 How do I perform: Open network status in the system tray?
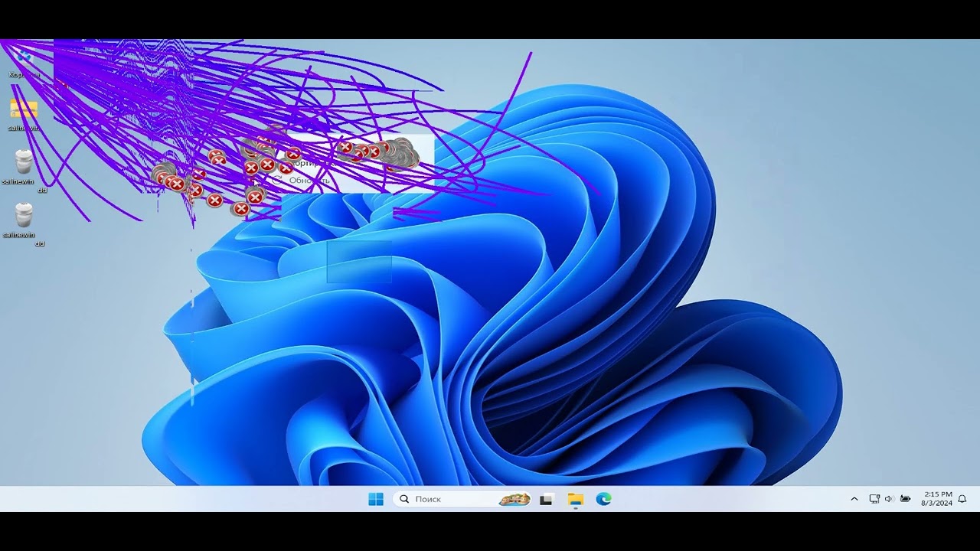[x=874, y=499]
